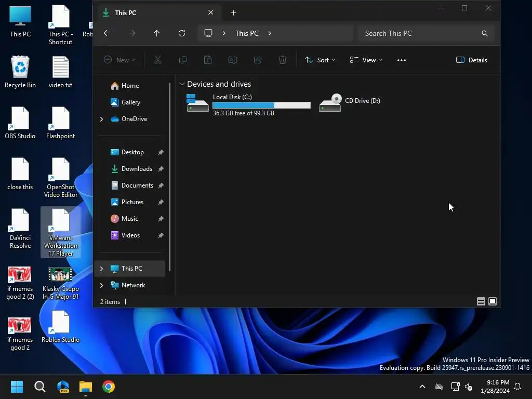Click the Rename toolbar icon

click(x=232, y=60)
